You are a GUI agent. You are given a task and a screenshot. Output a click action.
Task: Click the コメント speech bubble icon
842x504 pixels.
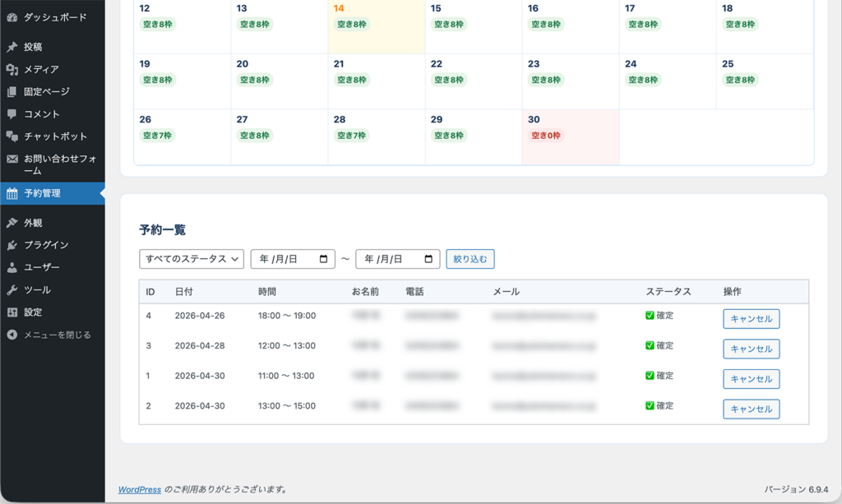(x=12, y=114)
